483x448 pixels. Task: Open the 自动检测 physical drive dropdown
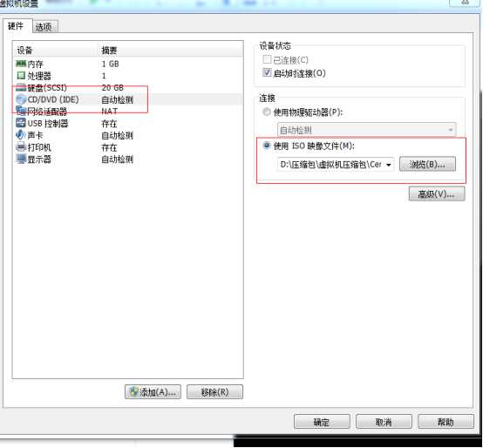(x=366, y=130)
